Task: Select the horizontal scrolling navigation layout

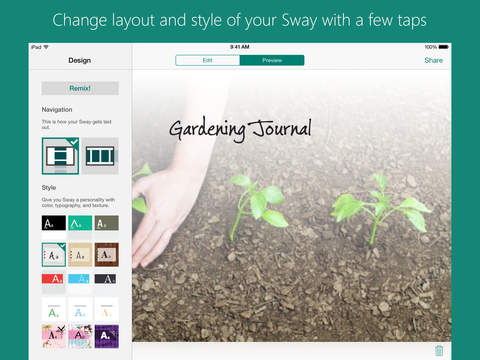Action: [100, 156]
